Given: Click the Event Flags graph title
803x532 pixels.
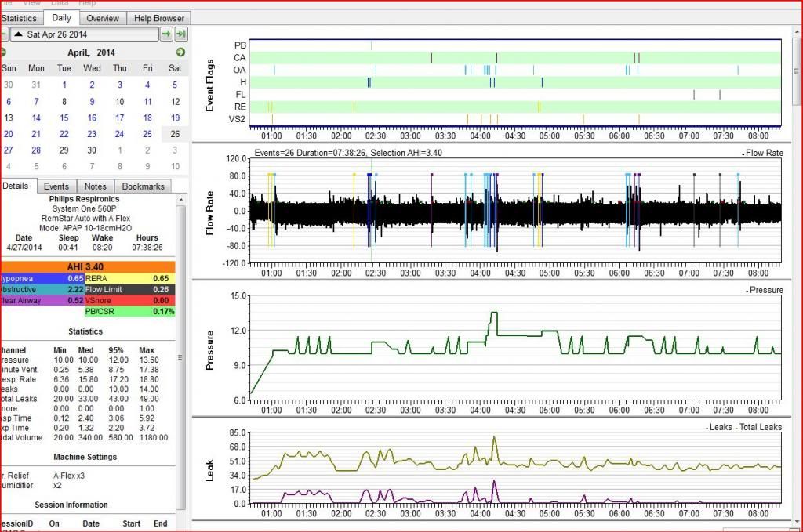Looking at the screenshot, I should click(209, 85).
